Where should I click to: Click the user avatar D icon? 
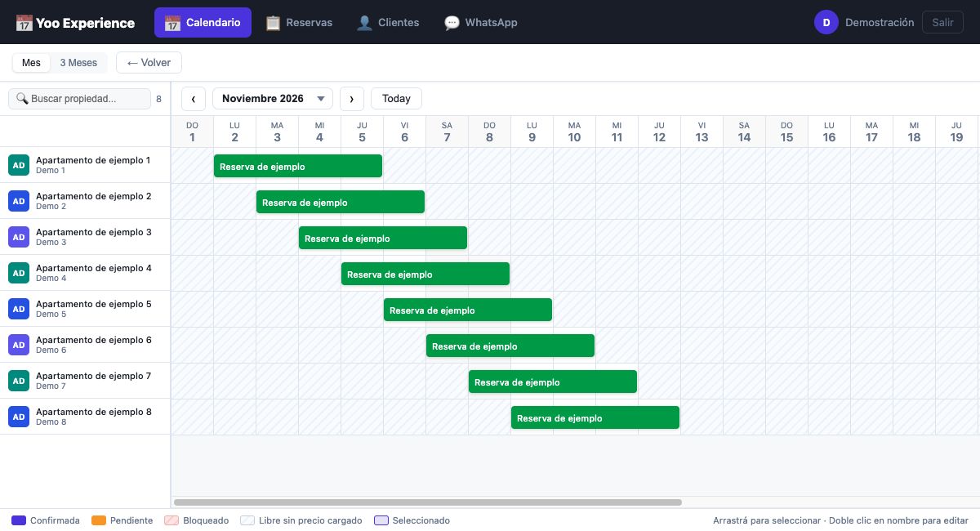pos(826,23)
